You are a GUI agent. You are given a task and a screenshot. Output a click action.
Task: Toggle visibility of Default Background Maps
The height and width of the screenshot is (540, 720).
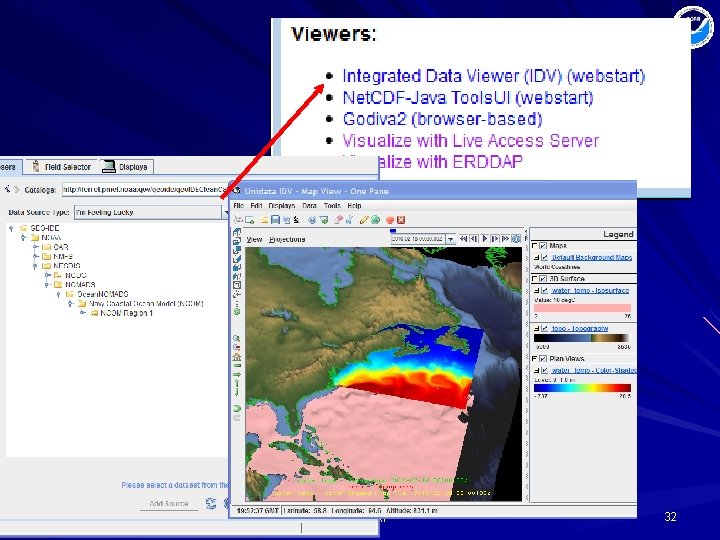[x=545, y=258]
